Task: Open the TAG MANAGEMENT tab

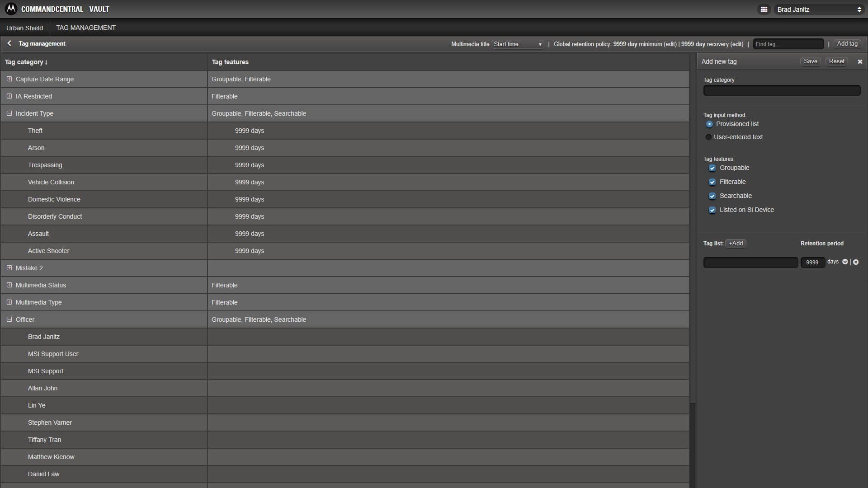Action: [x=86, y=28]
